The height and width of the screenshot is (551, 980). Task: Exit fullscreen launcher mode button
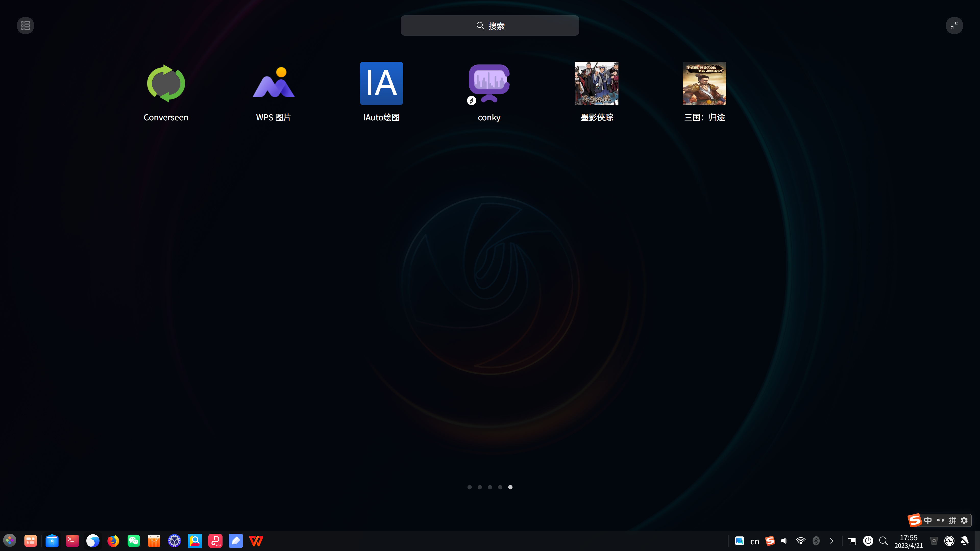pyautogui.click(x=954, y=26)
